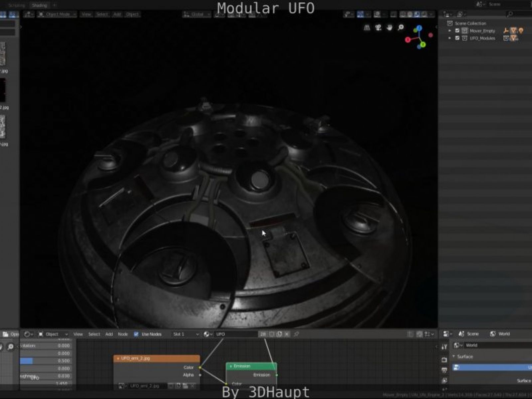The width and height of the screenshot is (532, 399).
Task: Select Scene Collection in the outliner
Action: tap(470, 23)
